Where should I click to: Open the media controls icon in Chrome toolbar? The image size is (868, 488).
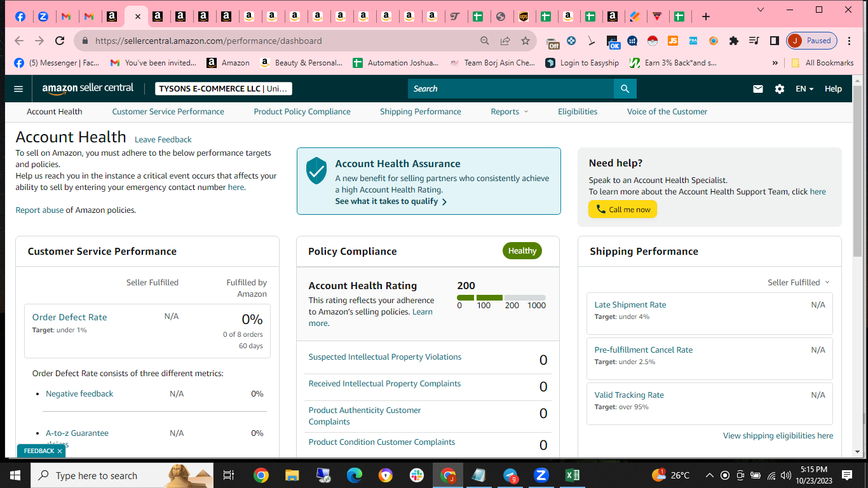click(754, 41)
